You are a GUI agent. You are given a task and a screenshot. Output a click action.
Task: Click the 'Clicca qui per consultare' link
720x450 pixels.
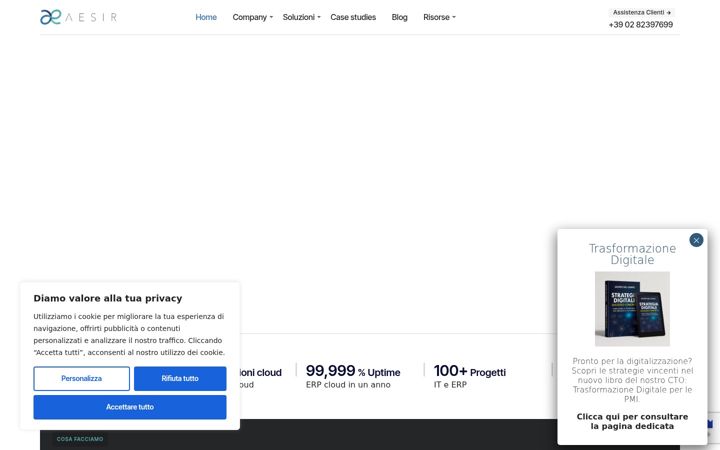[x=632, y=422]
